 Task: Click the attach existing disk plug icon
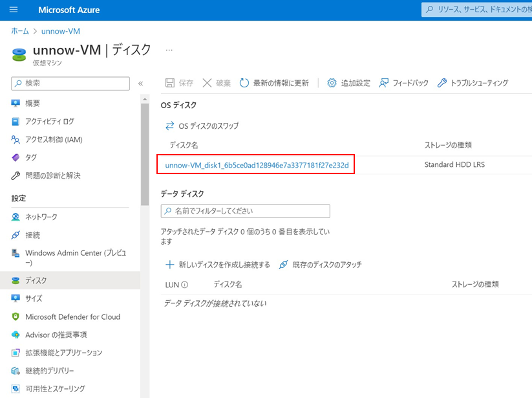point(283,265)
